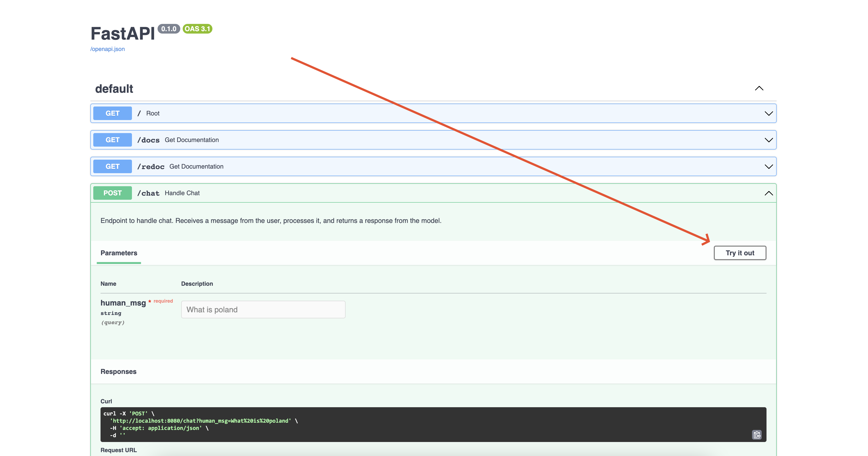Click the POST badge on /chat row
This screenshot has height=456, width=868.
(x=113, y=193)
